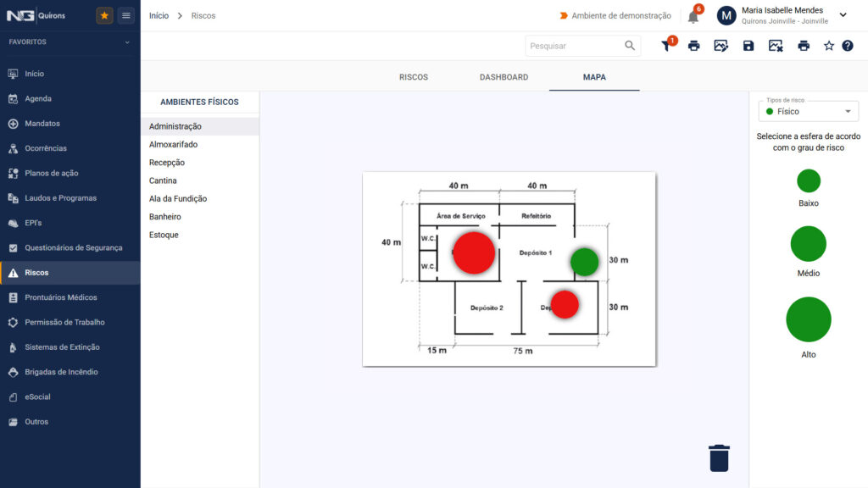Image resolution: width=868 pixels, height=488 pixels.
Task: Open the help question mark icon
Action: pyautogui.click(x=848, y=46)
